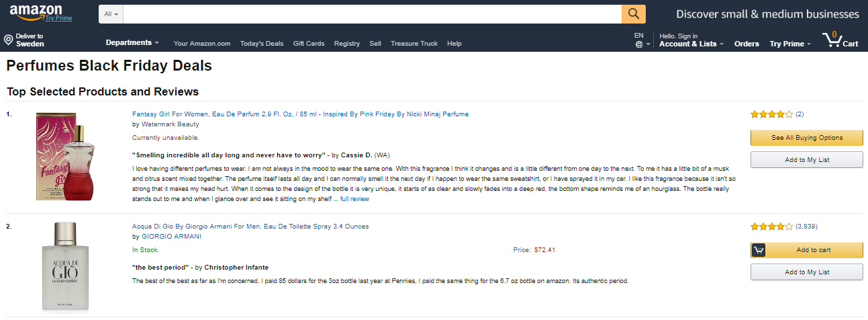Expand the Try Prime dropdown

click(x=790, y=44)
